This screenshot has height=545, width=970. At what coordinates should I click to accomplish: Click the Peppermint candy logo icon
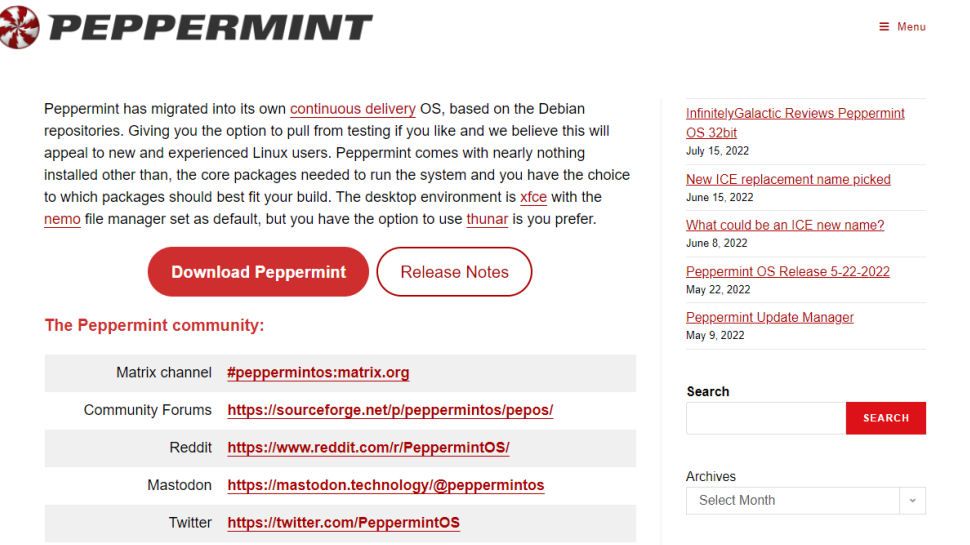(x=18, y=27)
